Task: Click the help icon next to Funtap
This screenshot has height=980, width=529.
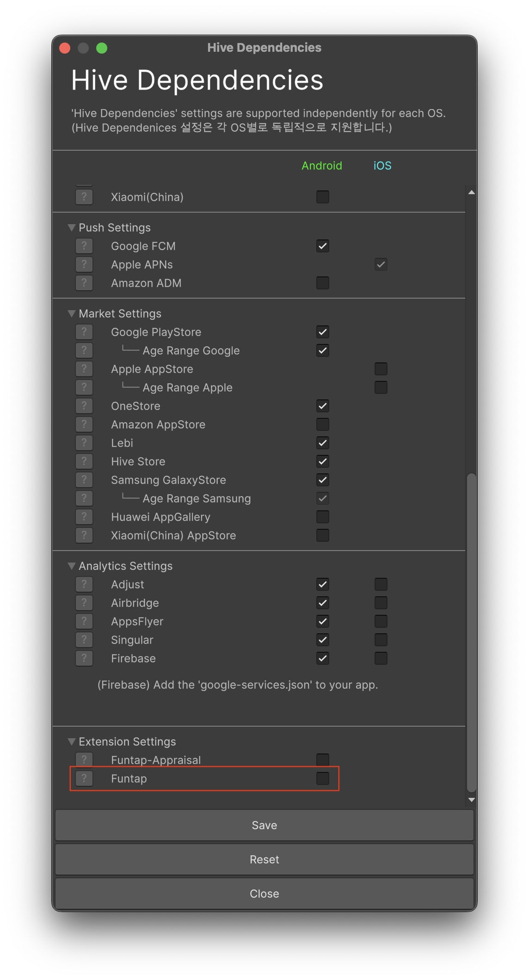Action: click(x=84, y=778)
